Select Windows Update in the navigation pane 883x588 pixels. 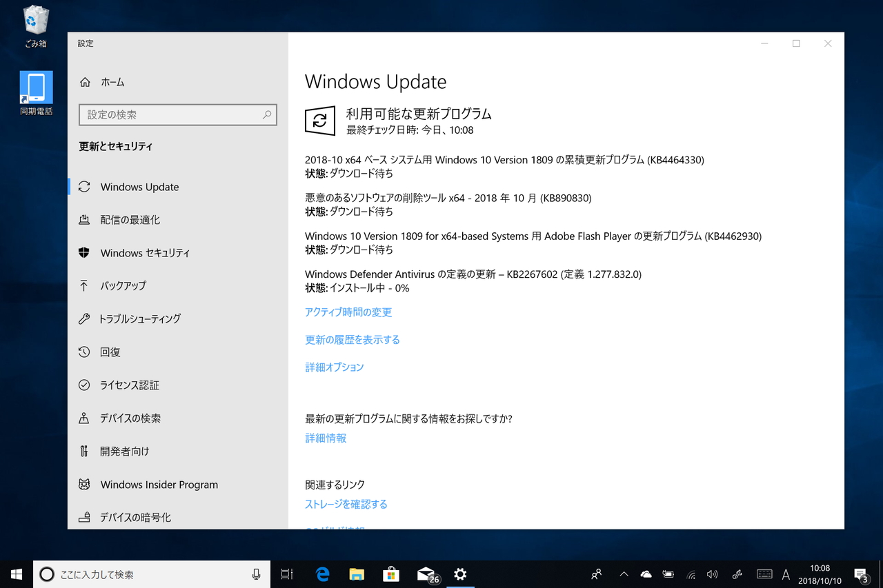(139, 187)
